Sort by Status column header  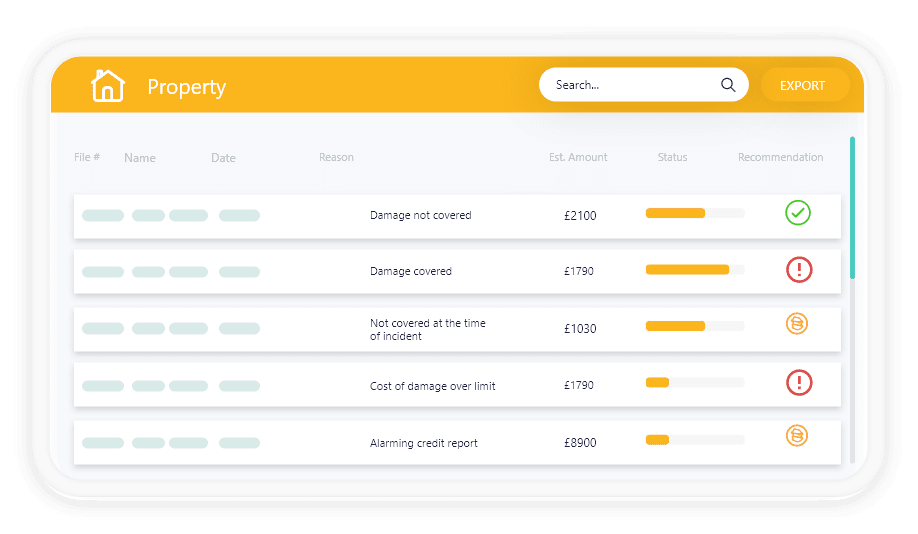(x=672, y=157)
